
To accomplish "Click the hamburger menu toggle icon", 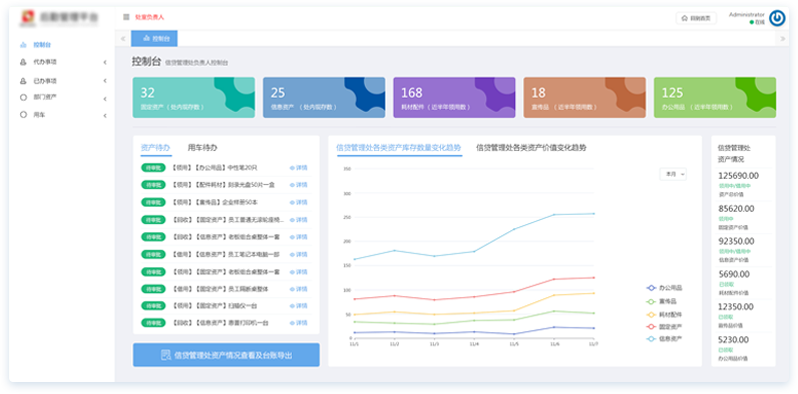I will pyautogui.click(x=126, y=17).
